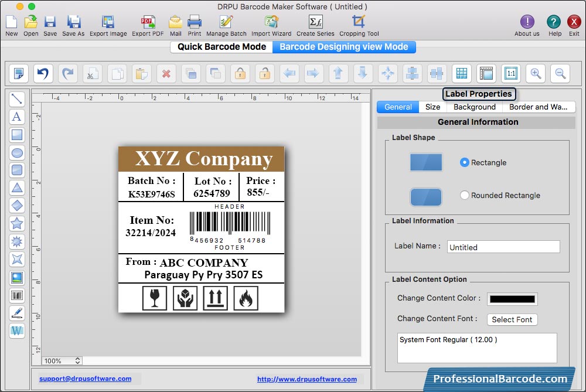Click the rectangle shape preview thumbnail
586x392 pixels.
426,162
